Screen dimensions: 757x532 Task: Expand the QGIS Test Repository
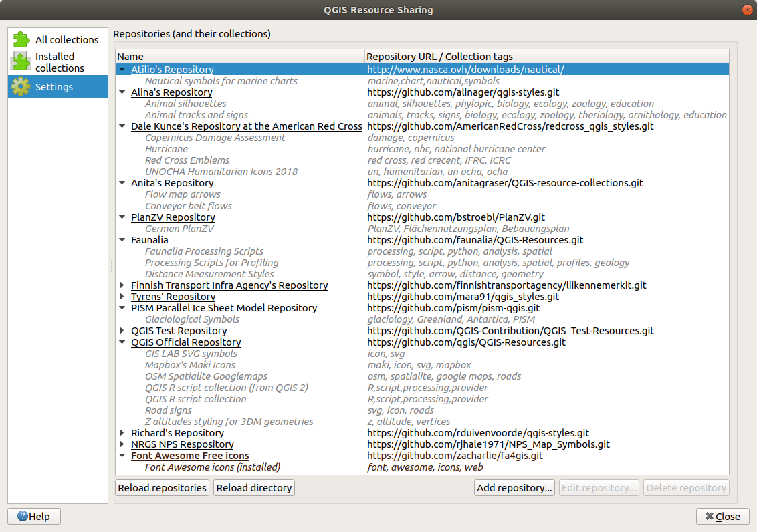coord(122,331)
